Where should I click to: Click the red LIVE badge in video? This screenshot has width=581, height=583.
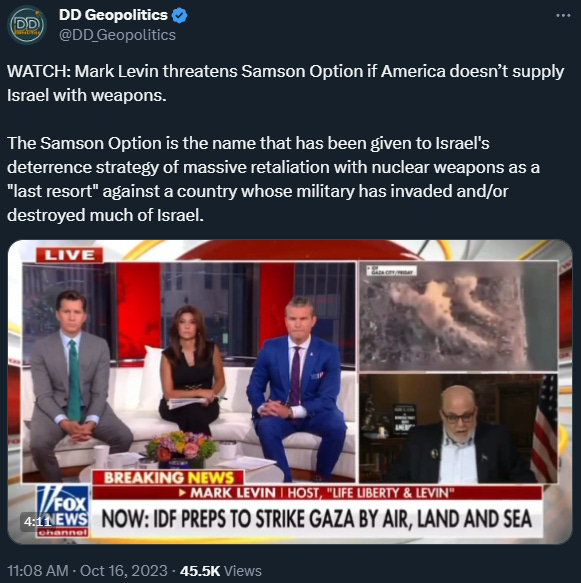pos(70,255)
